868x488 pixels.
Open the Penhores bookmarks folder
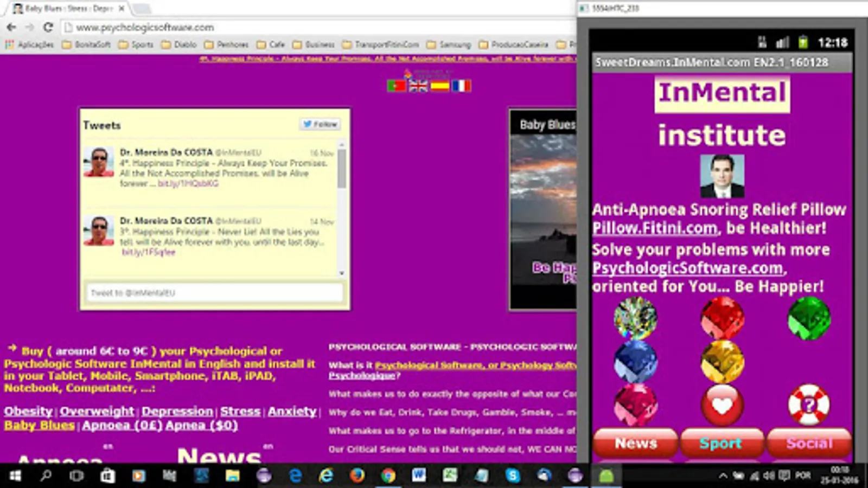[x=226, y=44]
